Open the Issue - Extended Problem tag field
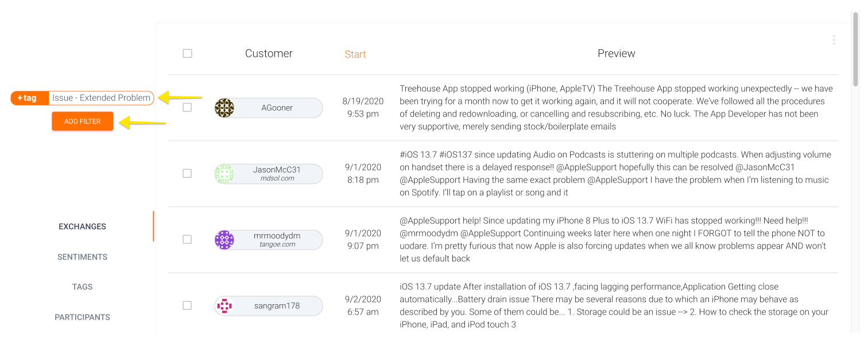This screenshot has width=868, height=345. click(x=101, y=98)
